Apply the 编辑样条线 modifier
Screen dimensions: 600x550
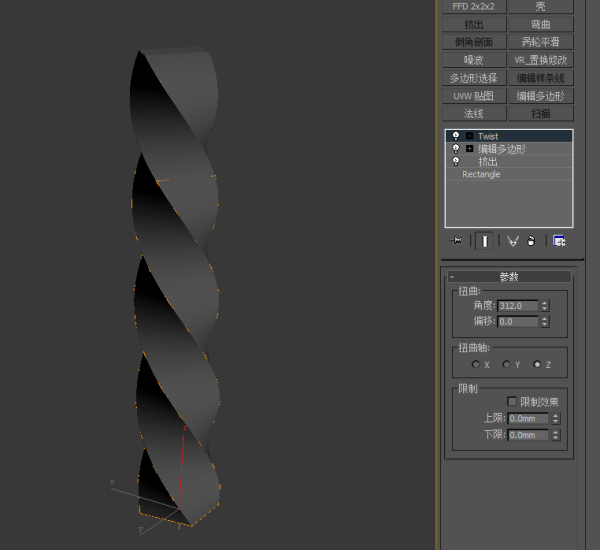(541, 78)
